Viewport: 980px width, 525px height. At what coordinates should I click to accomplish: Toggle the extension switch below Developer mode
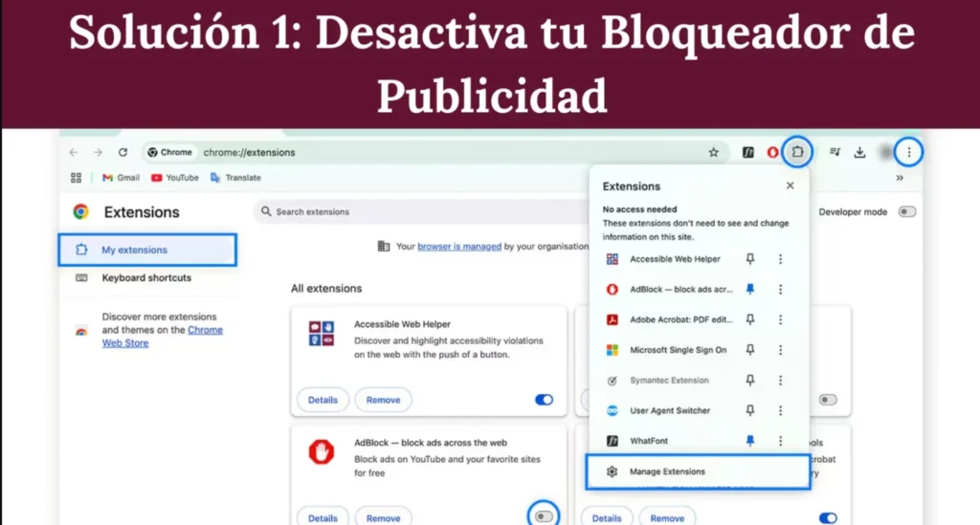pos(828,400)
